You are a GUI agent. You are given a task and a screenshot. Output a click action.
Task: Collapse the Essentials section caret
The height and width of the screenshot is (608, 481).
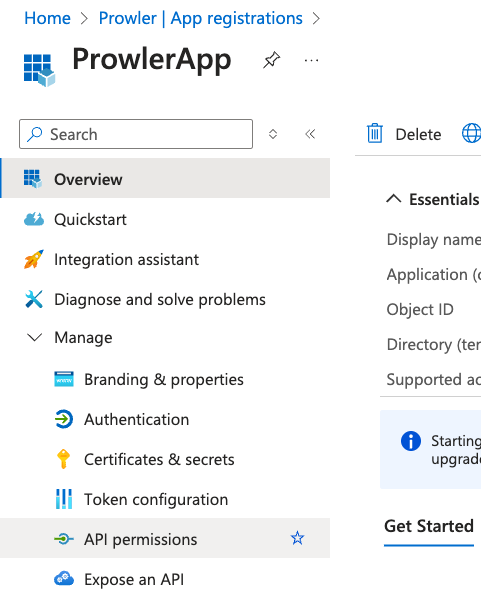394,199
